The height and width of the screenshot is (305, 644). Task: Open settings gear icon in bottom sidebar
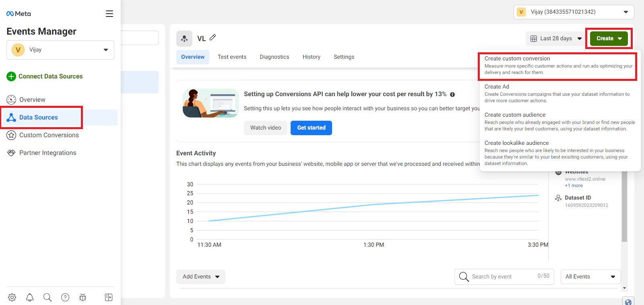point(12,297)
